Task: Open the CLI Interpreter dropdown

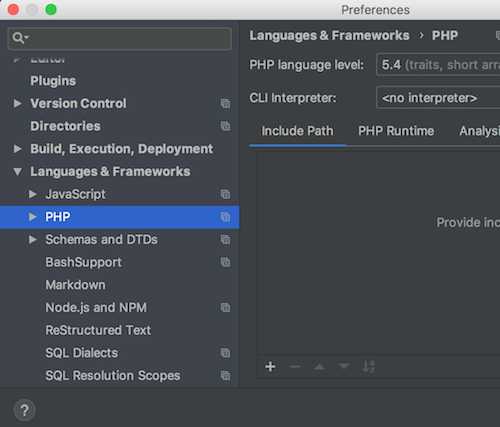Action: [x=438, y=98]
